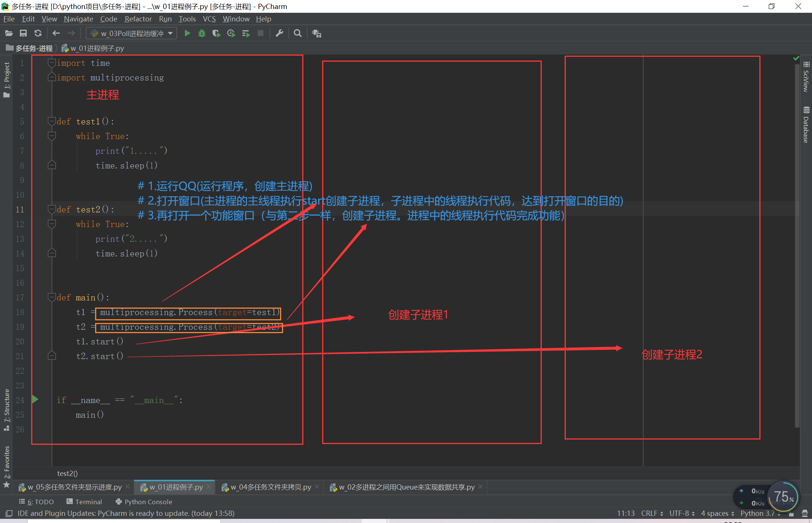Click the IDE and Plugin Updates status message
The height and width of the screenshot is (523, 812).
126,513
